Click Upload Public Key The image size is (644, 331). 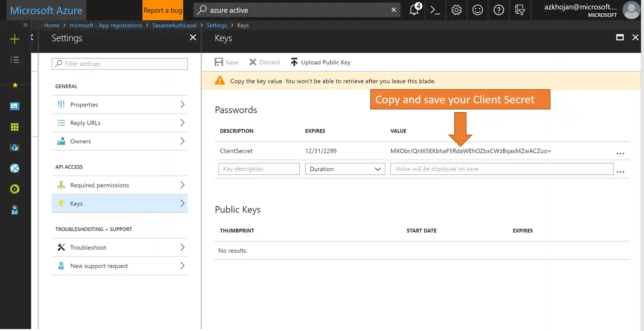click(x=320, y=62)
